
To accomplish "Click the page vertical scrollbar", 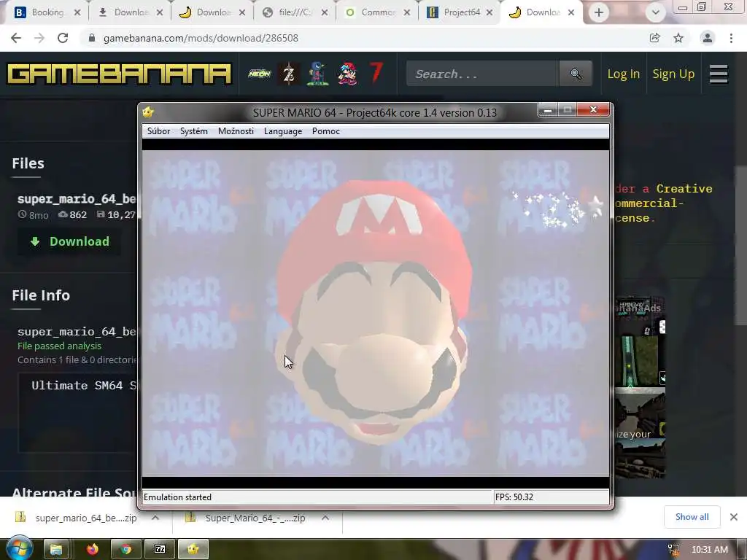I will point(740,245).
